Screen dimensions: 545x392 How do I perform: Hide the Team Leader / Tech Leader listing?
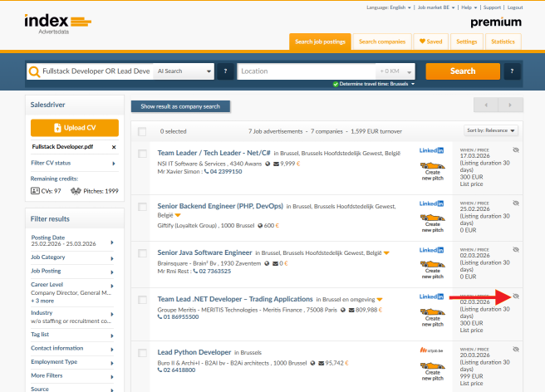[x=516, y=149]
